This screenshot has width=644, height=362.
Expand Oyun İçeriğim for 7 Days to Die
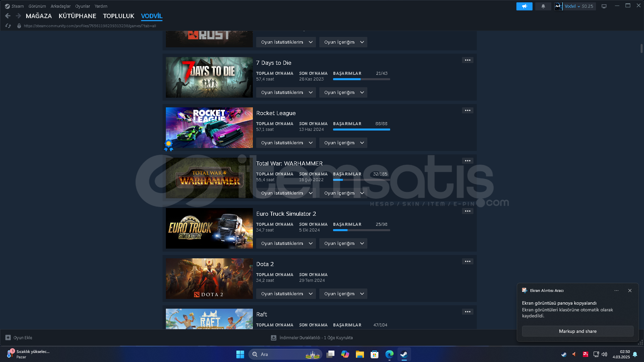(343, 92)
